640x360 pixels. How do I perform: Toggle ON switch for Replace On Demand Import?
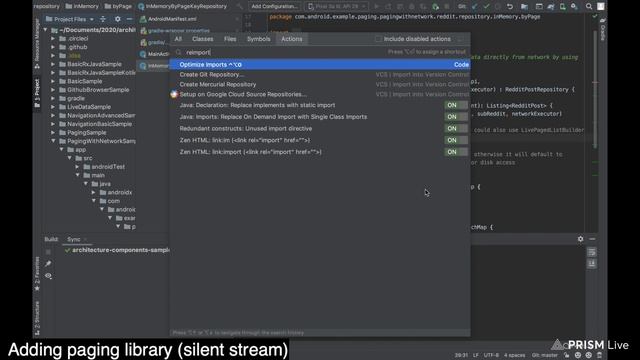coord(456,117)
